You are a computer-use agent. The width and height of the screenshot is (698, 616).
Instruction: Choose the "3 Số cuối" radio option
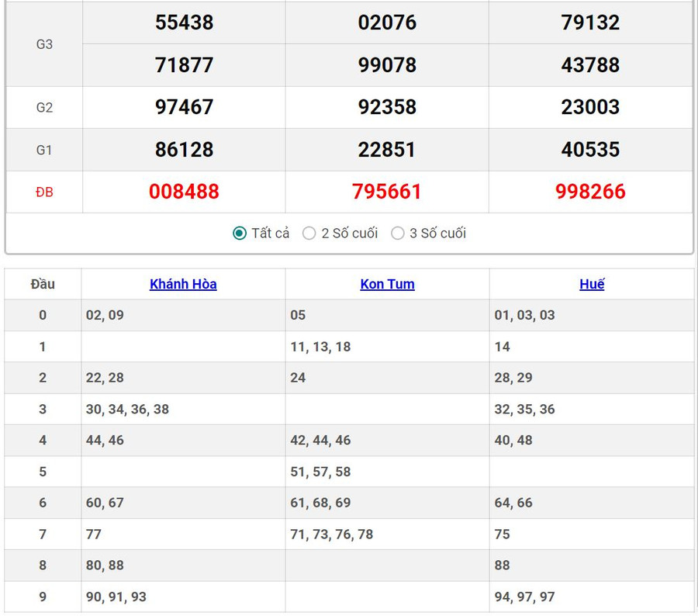click(398, 234)
